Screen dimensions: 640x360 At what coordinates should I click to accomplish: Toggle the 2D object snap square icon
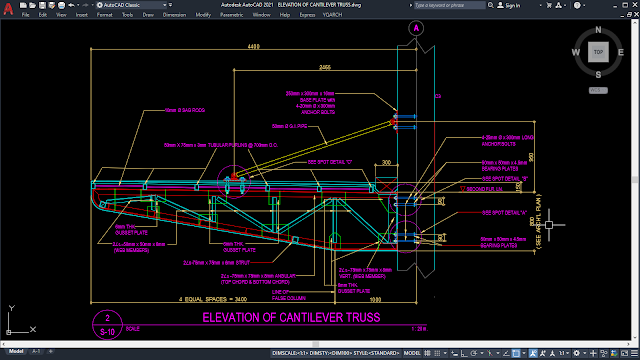point(516,353)
